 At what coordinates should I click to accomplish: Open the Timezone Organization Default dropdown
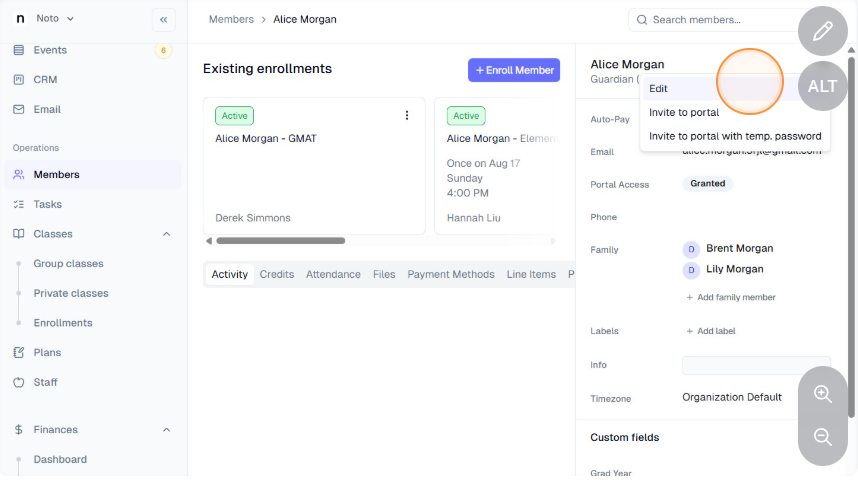pyautogui.click(x=732, y=398)
